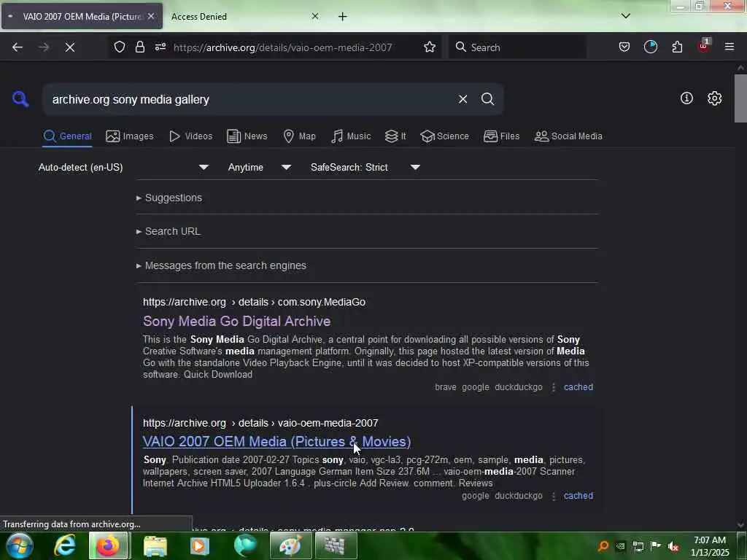Go back with the browser back arrow
The height and width of the screenshot is (560, 747).
tap(18, 47)
